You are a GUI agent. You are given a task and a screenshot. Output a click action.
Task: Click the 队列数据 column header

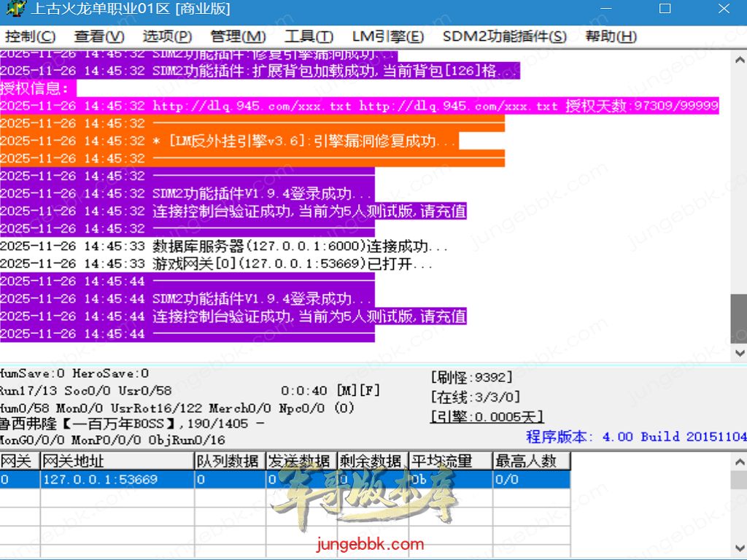(228, 461)
